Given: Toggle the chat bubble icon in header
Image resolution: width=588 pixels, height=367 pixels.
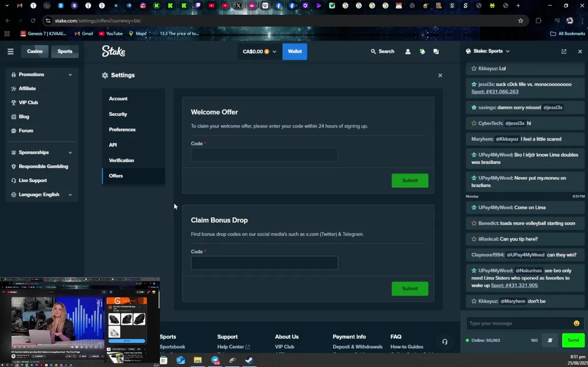Looking at the screenshot, I should click(436, 51).
